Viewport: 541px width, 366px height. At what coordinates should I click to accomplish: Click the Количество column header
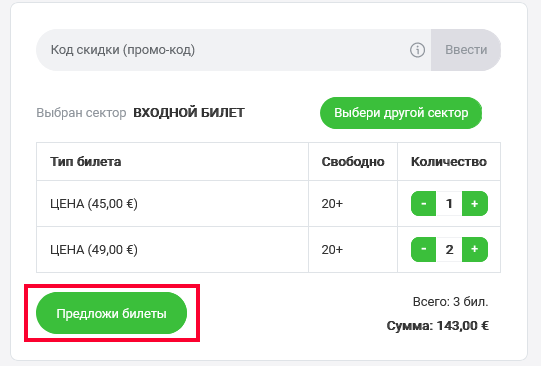[449, 161]
